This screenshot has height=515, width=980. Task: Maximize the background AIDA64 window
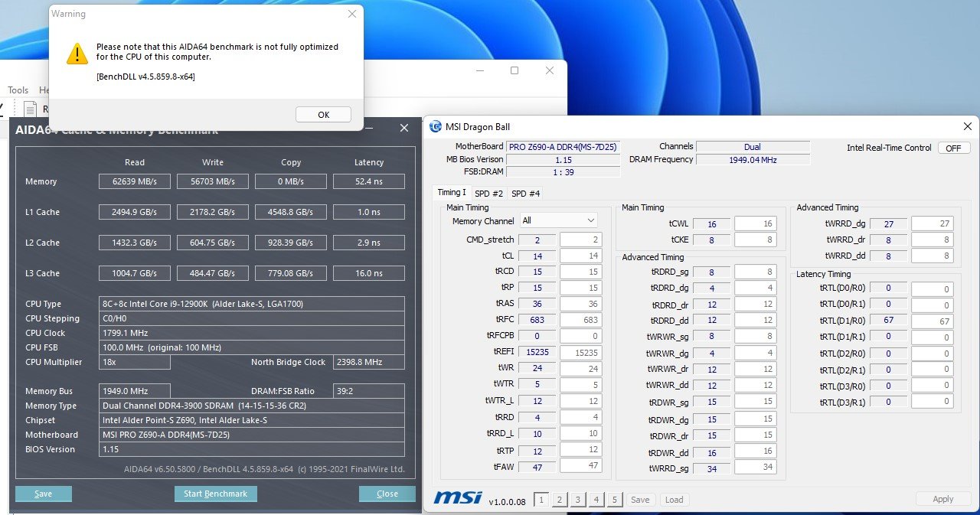pos(514,70)
